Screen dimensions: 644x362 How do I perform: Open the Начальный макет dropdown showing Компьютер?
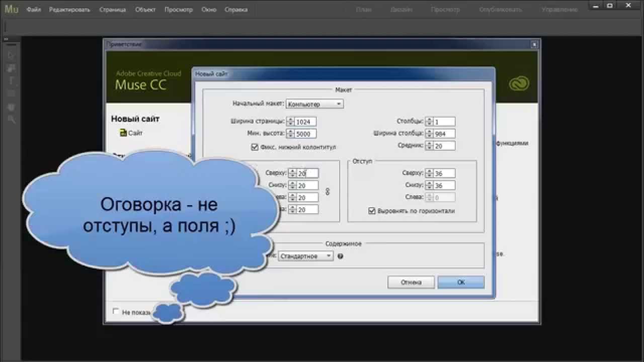pyautogui.click(x=314, y=104)
